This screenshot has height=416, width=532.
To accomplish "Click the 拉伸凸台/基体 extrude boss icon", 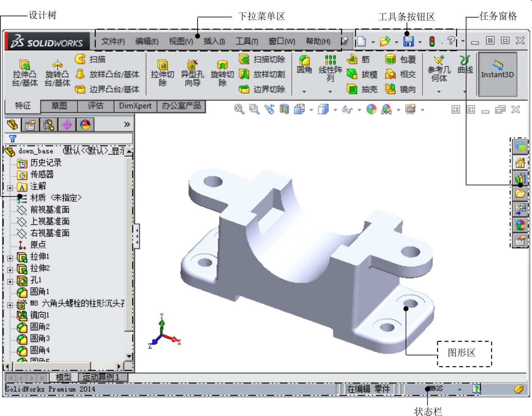I will (x=25, y=65).
